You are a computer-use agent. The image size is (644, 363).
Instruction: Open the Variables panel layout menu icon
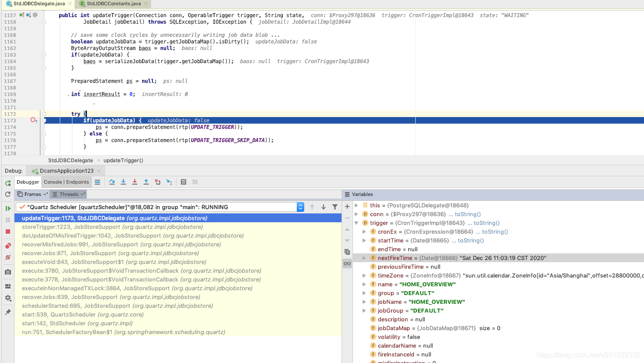(x=347, y=194)
